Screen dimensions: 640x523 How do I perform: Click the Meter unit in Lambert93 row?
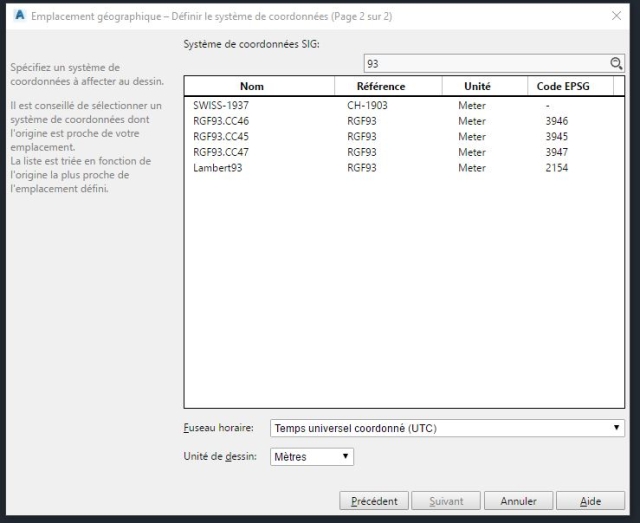click(x=472, y=167)
